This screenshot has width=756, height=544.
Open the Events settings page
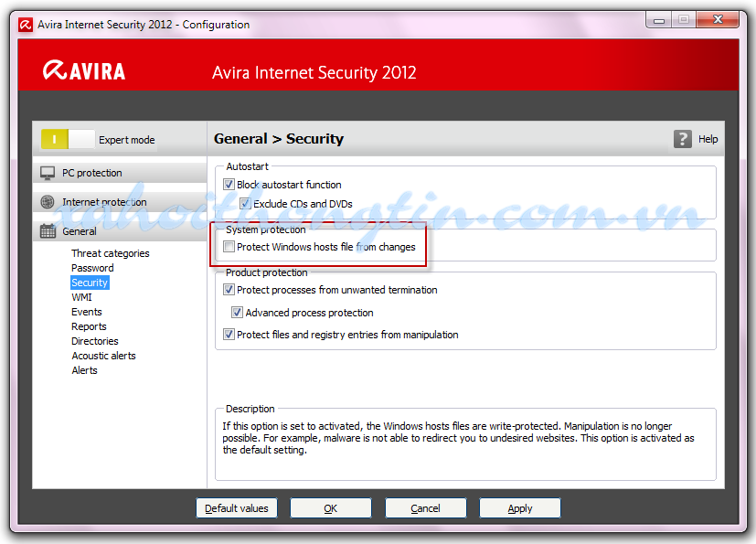coord(87,312)
